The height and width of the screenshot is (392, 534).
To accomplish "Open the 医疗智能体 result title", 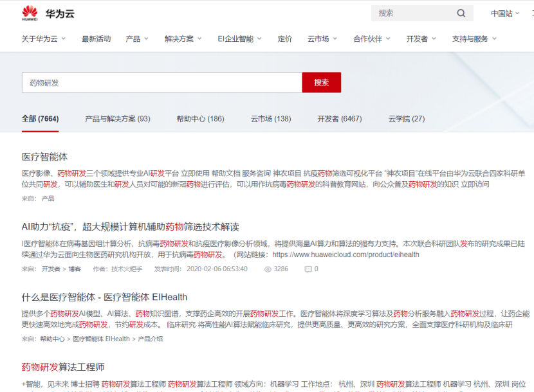I will coord(44,157).
